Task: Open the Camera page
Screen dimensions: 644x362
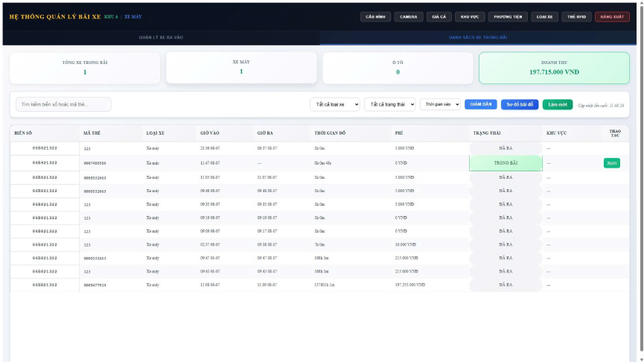Action: click(x=408, y=16)
